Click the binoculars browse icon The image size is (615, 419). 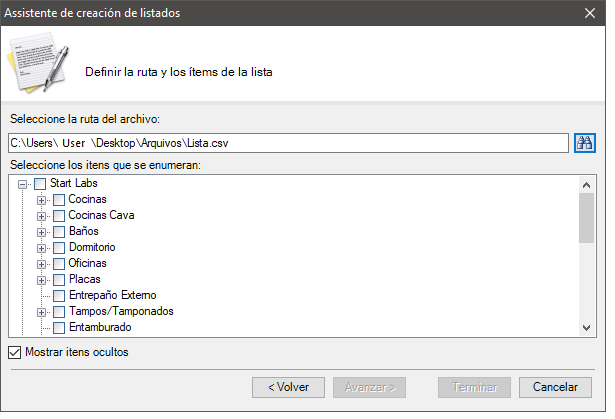coord(584,143)
